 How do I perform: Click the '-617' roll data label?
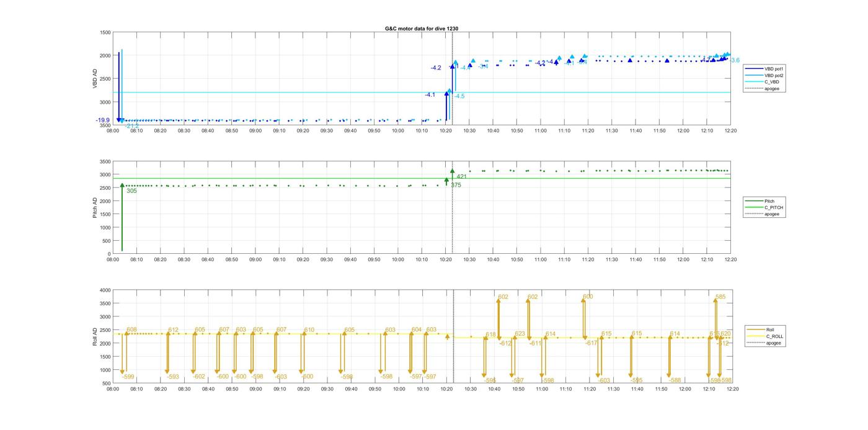click(x=591, y=343)
